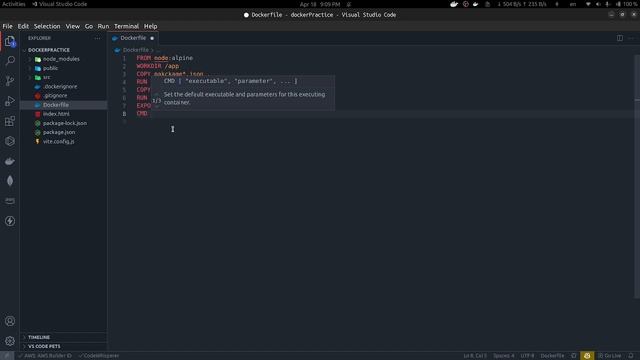The height and width of the screenshot is (360, 640).
Task: Click the FROM node:alpine line in editor
Action: (164, 58)
